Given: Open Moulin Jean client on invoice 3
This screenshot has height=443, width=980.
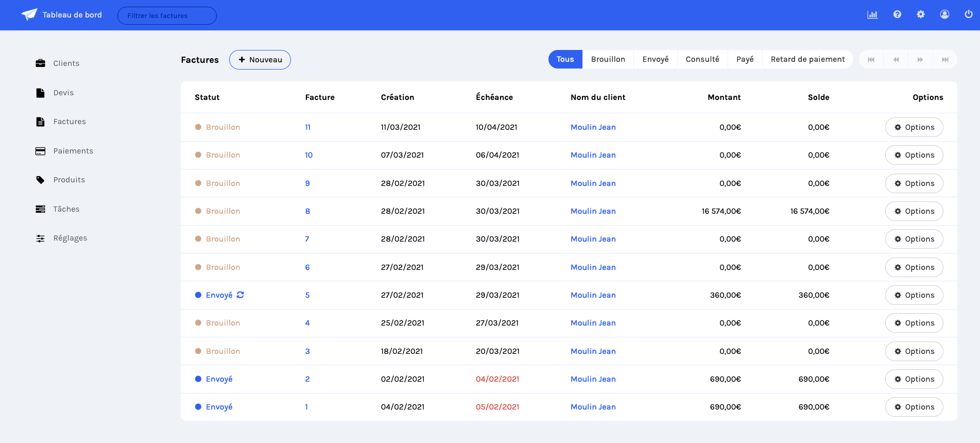Looking at the screenshot, I should tap(593, 351).
